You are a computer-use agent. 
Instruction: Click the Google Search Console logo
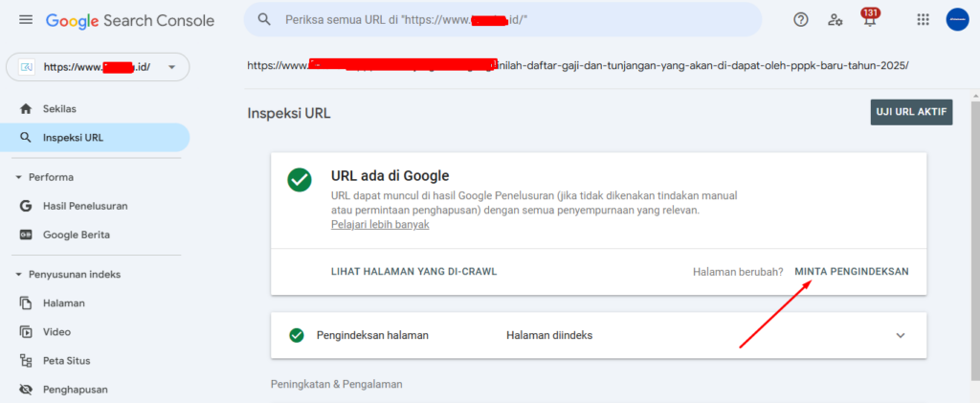pos(130,21)
